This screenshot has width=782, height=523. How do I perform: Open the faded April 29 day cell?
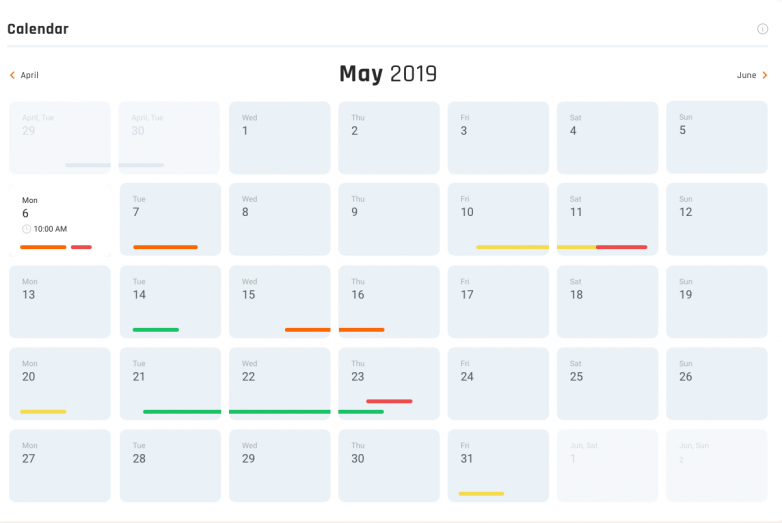60,138
